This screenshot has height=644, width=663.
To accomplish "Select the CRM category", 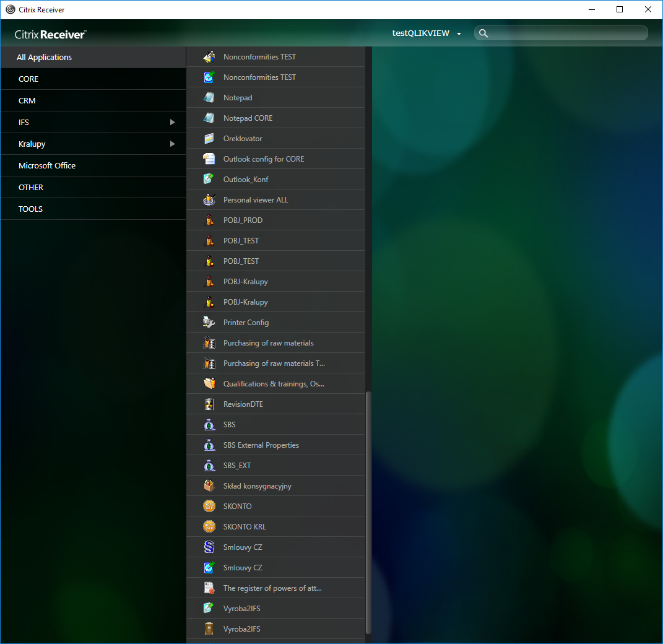I will pos(93,101).
